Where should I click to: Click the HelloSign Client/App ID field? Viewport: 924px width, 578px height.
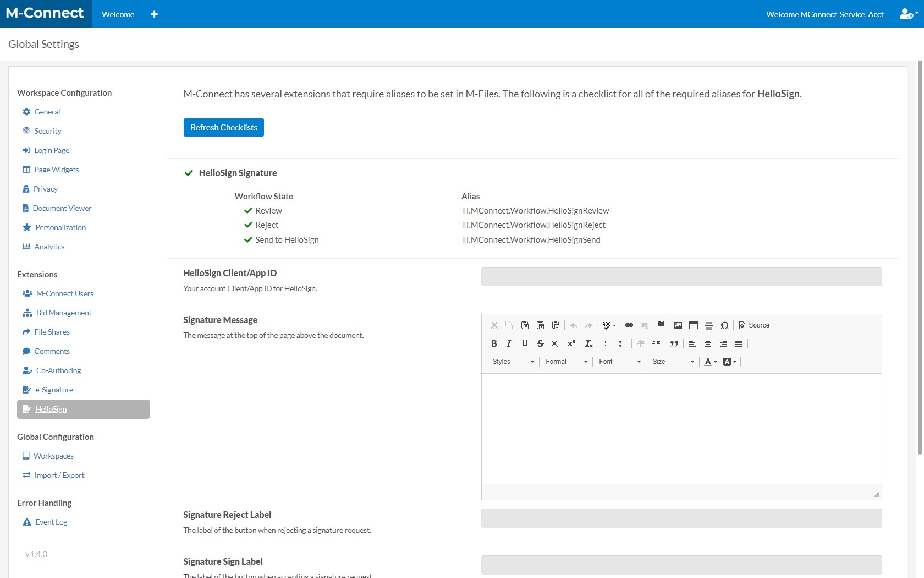pyautogui.click(x=681, y=277)
